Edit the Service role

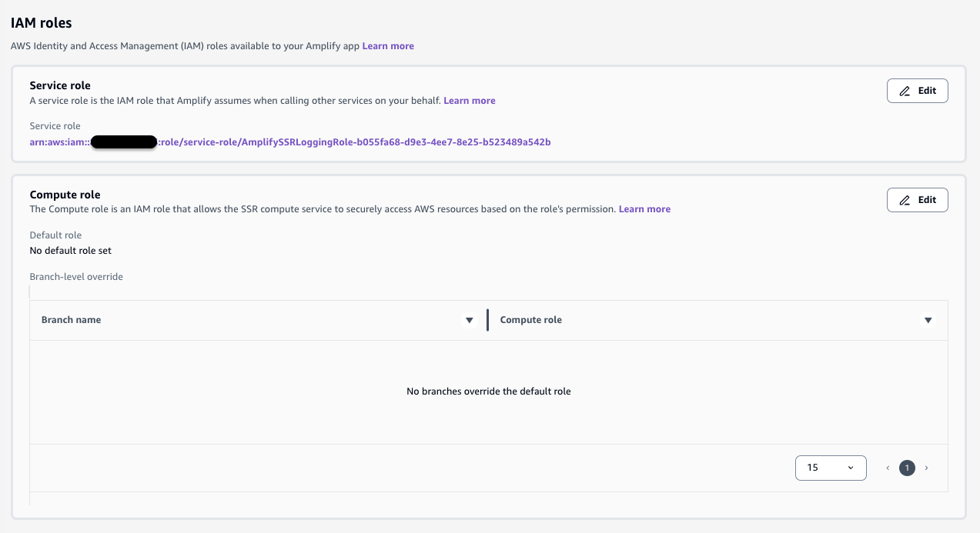pos(917,91)
